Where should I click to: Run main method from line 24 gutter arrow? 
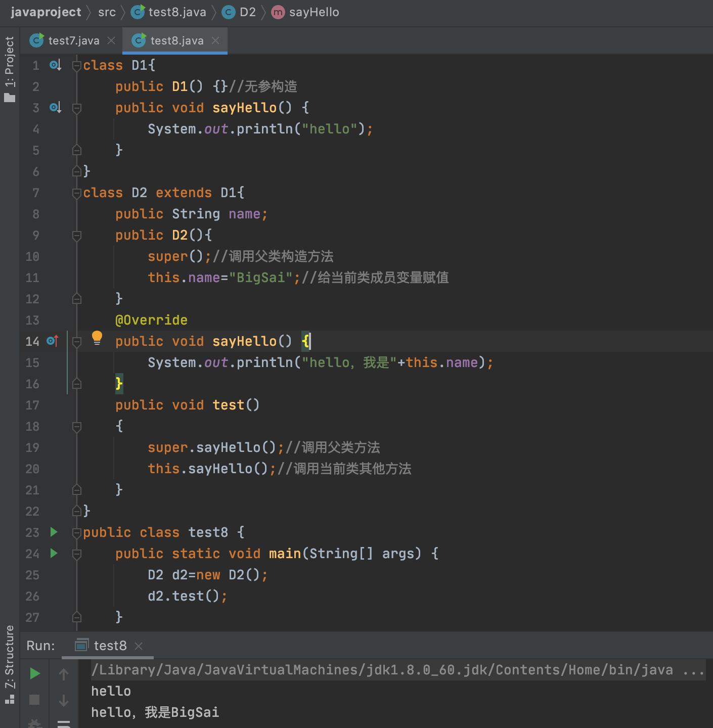[54, 553]
